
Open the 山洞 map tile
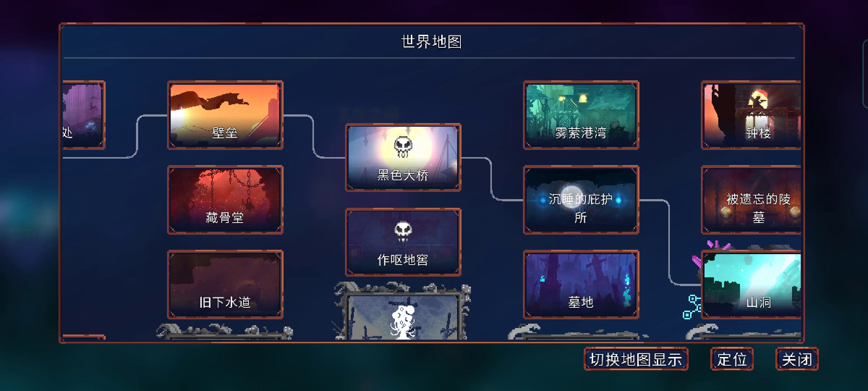click(x=751, y=285)
